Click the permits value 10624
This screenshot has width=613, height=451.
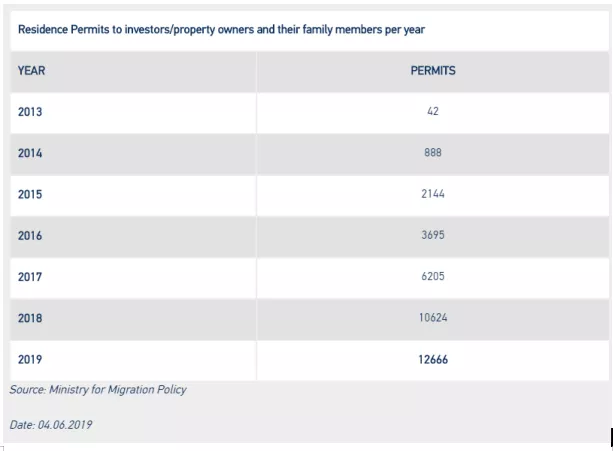pyautogui.click(x=433, y=318)
